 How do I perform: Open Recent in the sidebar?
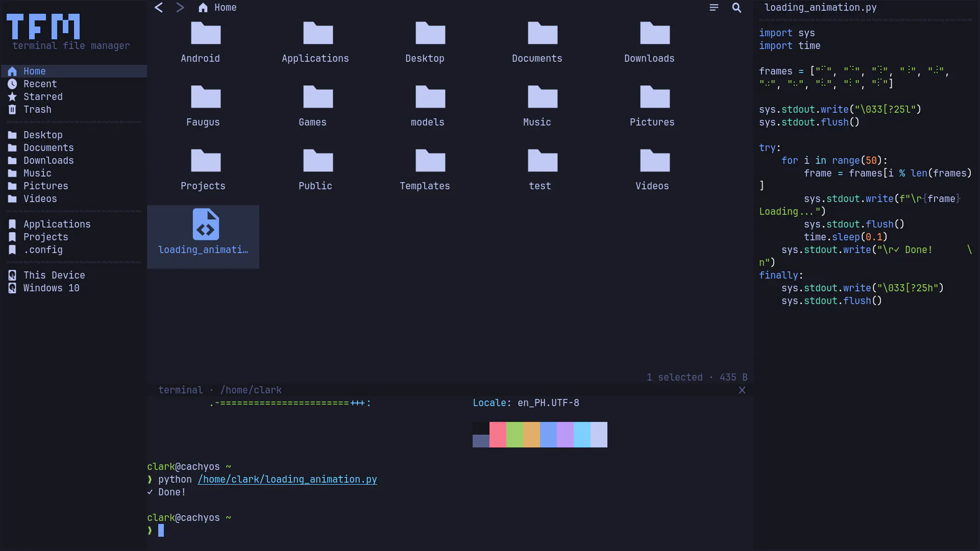(x=74, y=84)
